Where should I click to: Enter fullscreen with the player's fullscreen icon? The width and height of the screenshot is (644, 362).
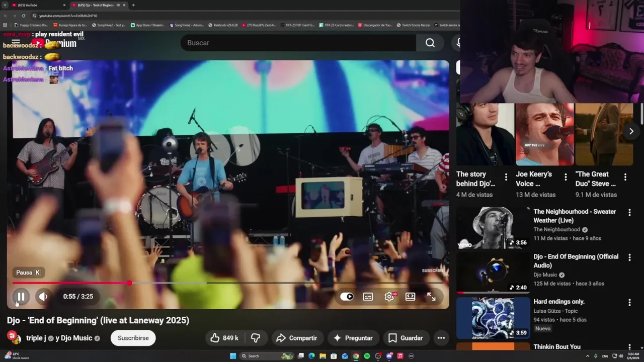(431, 297)
